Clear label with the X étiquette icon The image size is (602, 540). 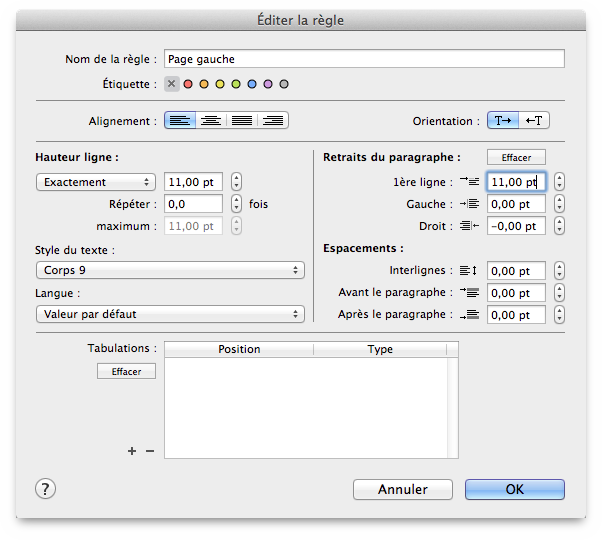pyautogui.click(x=172, y=84)
